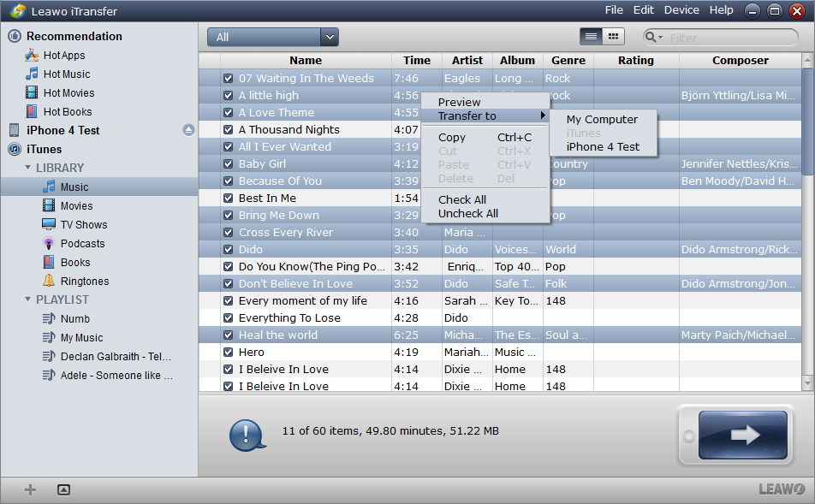Image resolution: width=815 pixels, height=504 pixels.
Task: Add a new playlist with plus icon
Action: 31,489
